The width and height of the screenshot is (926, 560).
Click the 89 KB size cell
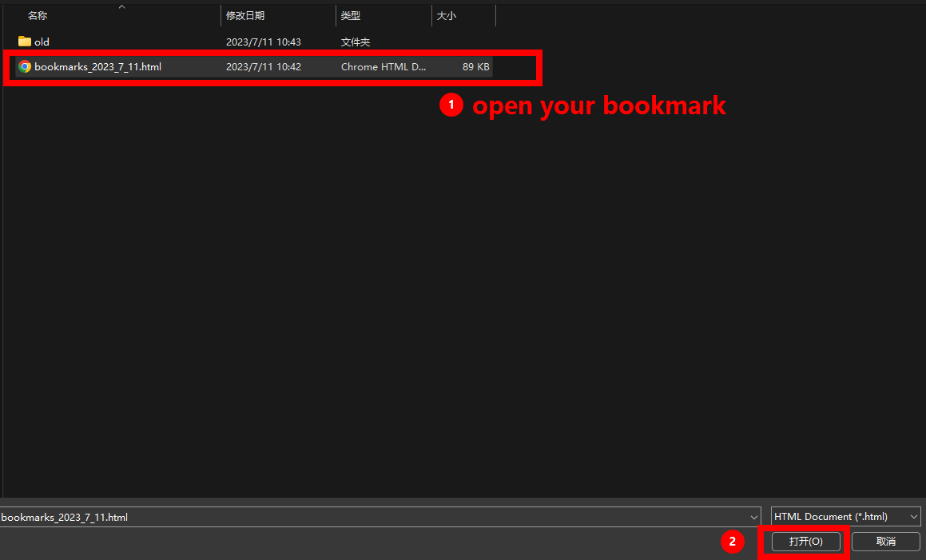pyautogui.click(x=475, y=67)
